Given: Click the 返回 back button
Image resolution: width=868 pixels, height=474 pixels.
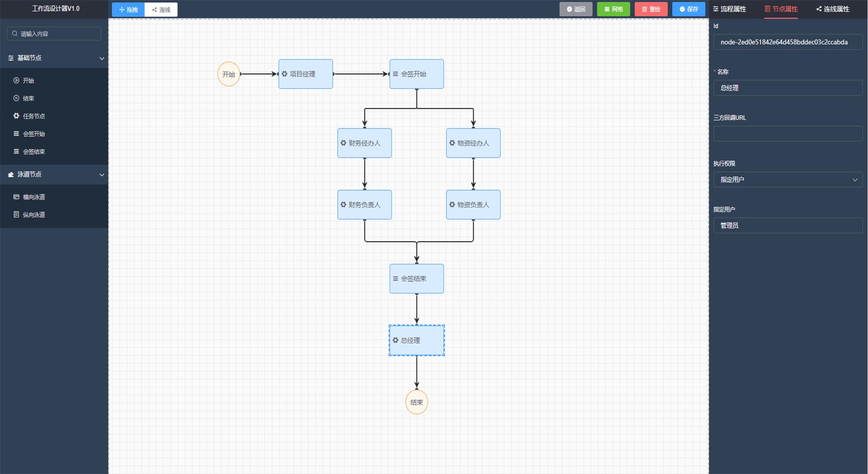Looking at the screenshot, I should [576, 9].
